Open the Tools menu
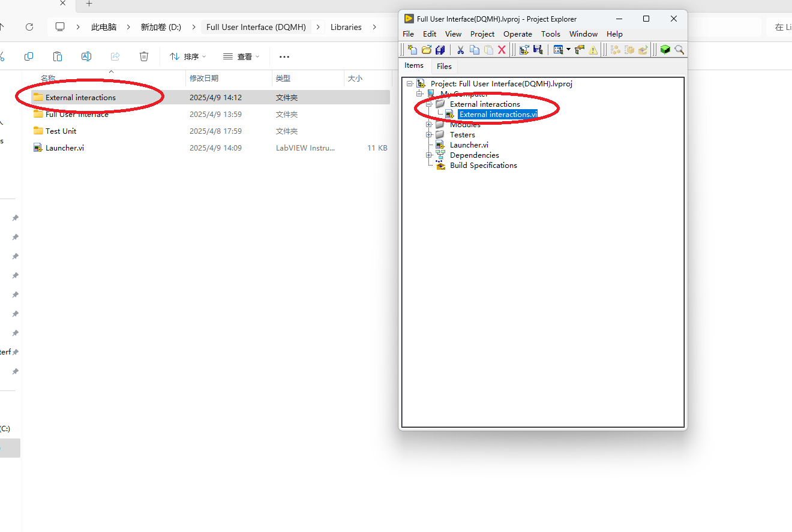 point(550,34)
